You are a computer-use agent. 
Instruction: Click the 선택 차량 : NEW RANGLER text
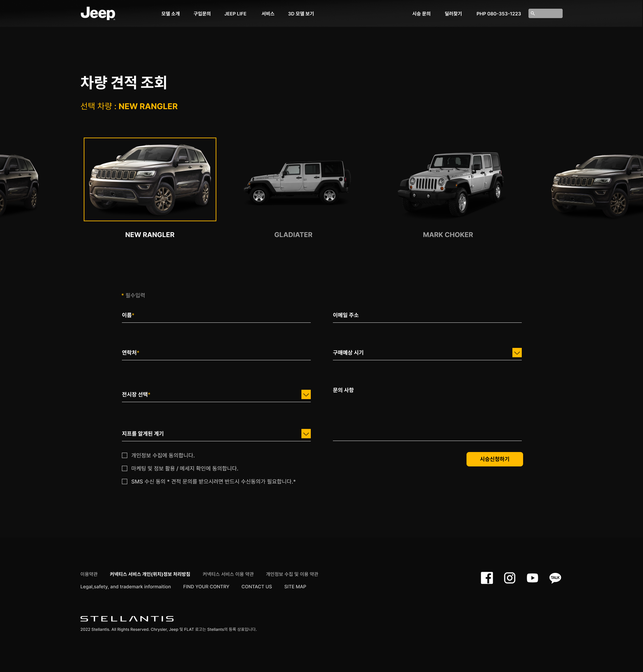pos(129,106)
